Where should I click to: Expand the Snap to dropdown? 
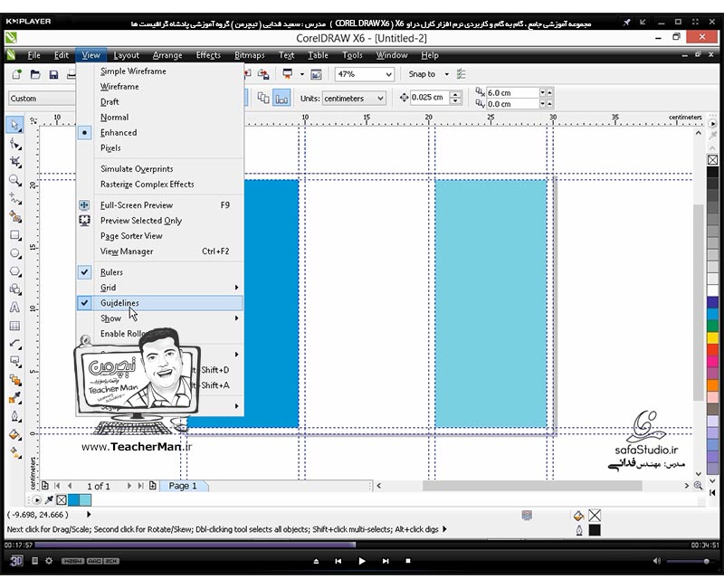(x=446, y=74)
